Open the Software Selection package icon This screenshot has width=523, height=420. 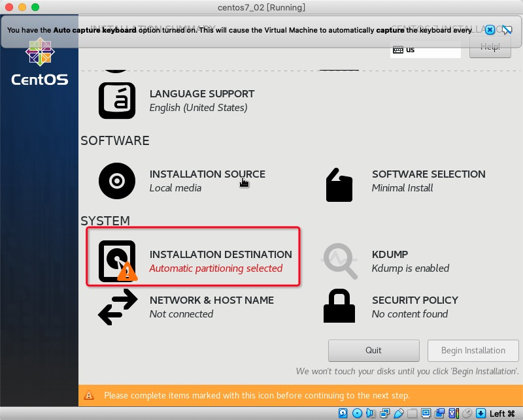point(339,185)
